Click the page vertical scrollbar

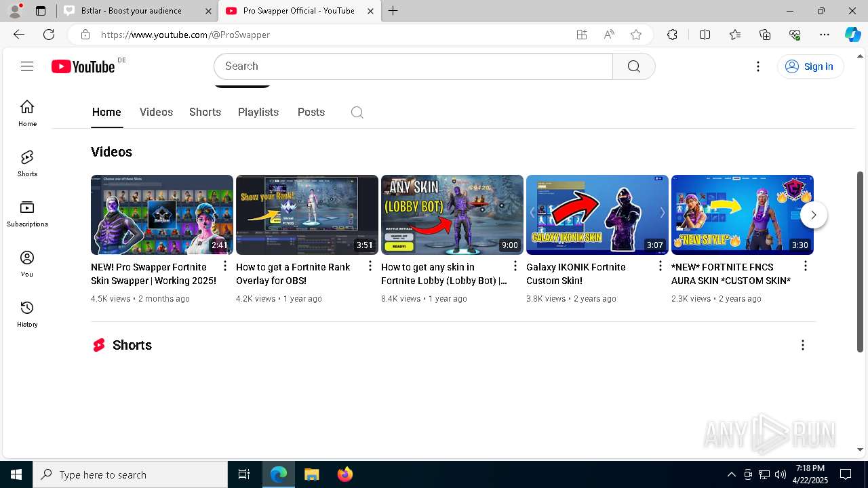pyautogui.click(x=861, y=261)
